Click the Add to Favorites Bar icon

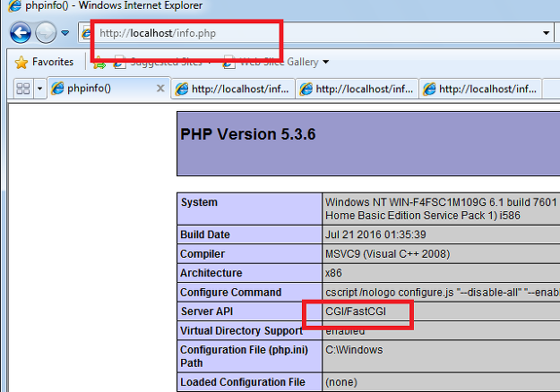point(99,63)
